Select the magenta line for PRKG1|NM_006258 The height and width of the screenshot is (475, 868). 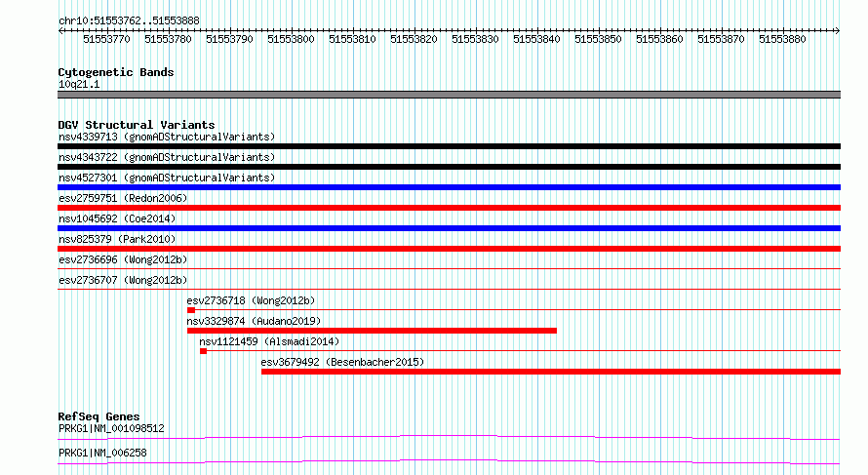(449, 461)
